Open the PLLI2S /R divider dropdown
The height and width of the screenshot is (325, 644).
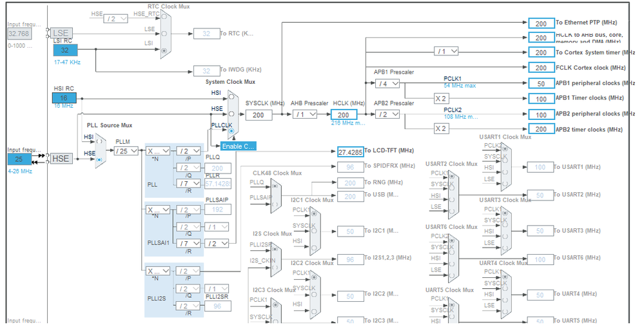point(188,306)
